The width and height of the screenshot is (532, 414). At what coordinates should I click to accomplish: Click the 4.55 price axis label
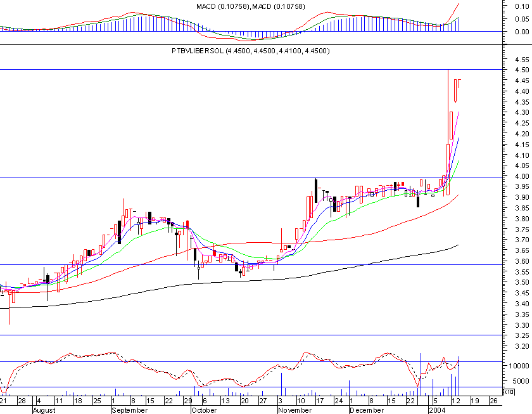(522, 60)
